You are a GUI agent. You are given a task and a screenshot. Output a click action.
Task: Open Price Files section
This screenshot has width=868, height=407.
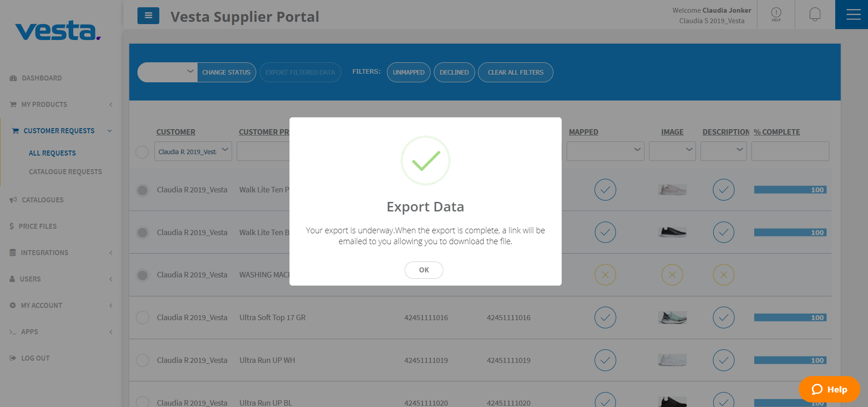point(33,226)
